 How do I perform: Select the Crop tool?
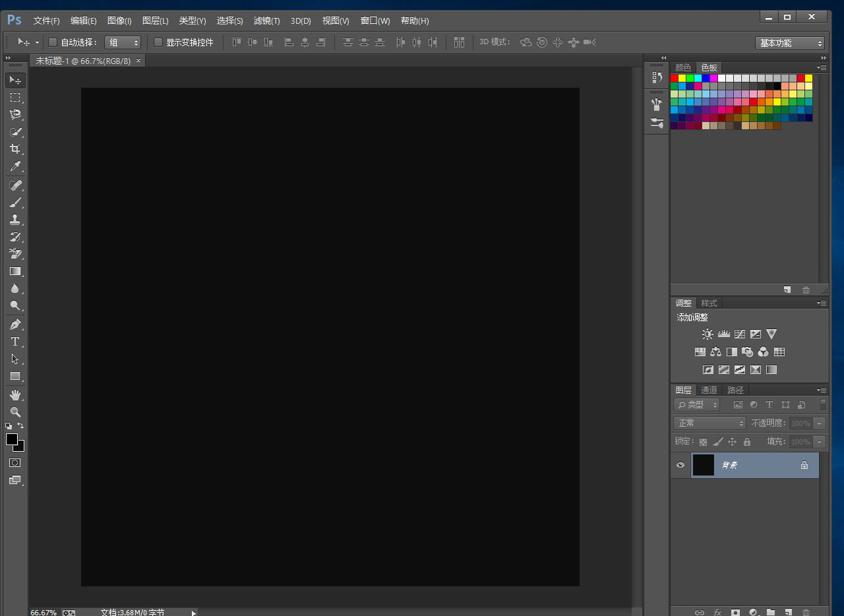click(15, 149)
